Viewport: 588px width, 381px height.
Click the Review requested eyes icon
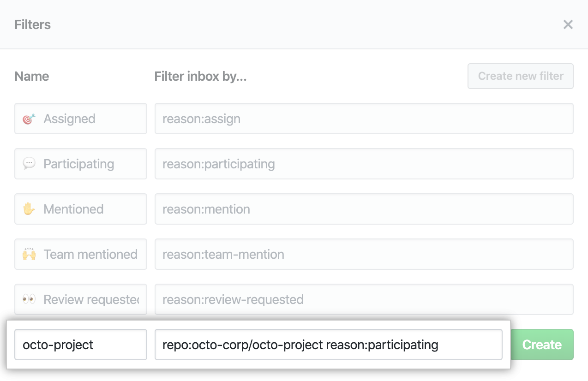pyautogui.click(x=29, y=299)
